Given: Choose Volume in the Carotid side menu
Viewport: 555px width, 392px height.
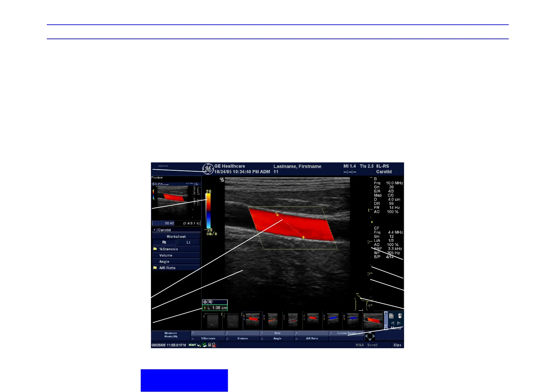Looking at the screenshot, I should tap(176, 255).
